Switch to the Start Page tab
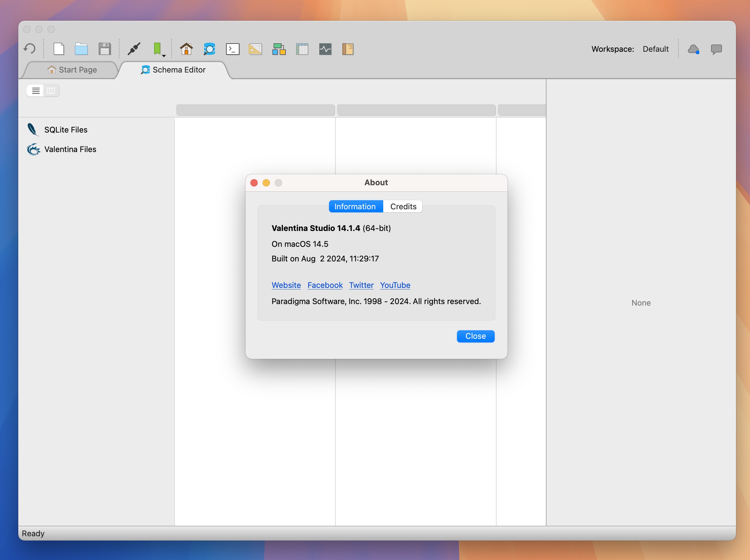 pyautogui.click(x=72, y=70)
